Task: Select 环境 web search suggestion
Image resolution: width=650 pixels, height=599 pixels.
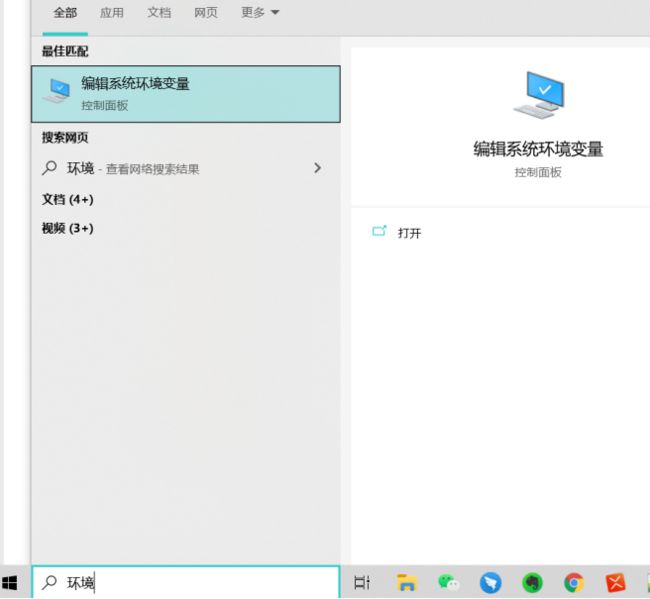Action: coord(186,168)
